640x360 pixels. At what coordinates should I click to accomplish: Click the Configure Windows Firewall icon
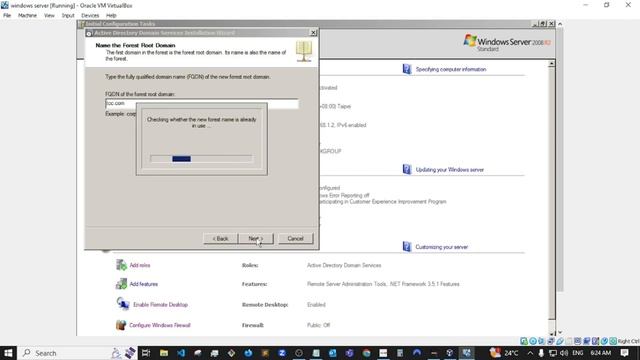pyautogui.click(x=121, y=325)
